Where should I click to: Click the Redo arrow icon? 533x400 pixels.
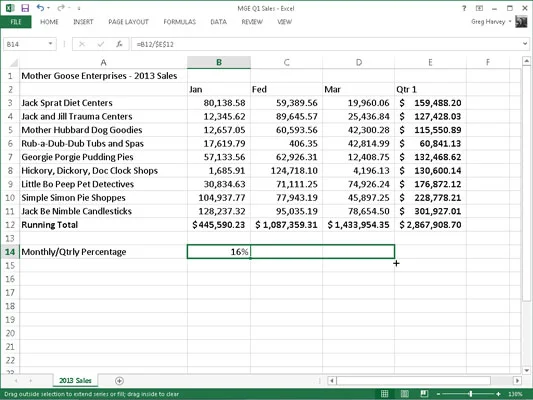61,8
